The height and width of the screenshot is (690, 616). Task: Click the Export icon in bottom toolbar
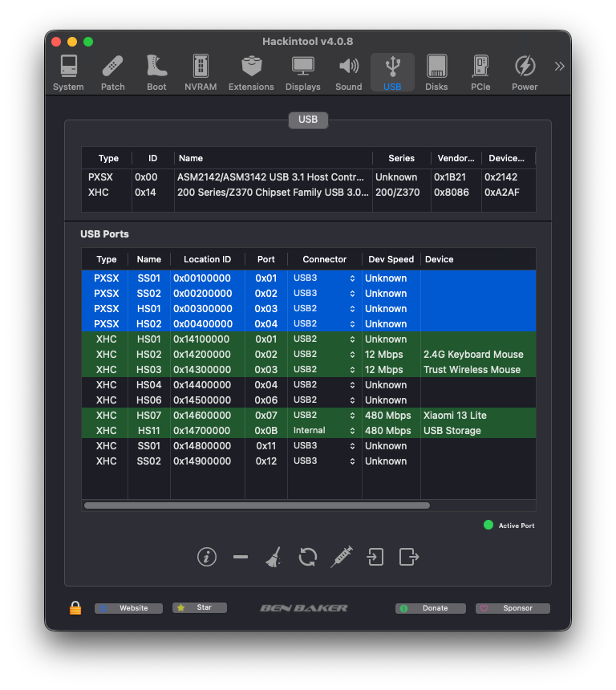click(x=409, y=557)
